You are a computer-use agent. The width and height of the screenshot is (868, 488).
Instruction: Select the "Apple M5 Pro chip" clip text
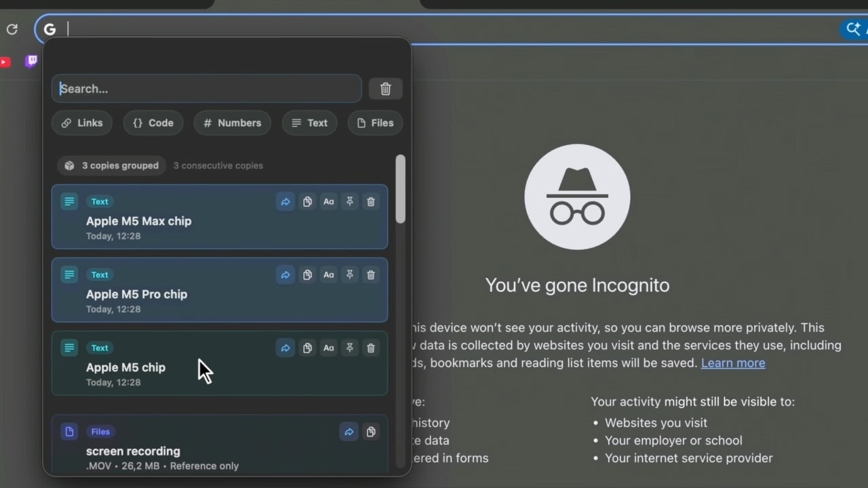coord(137,294)
